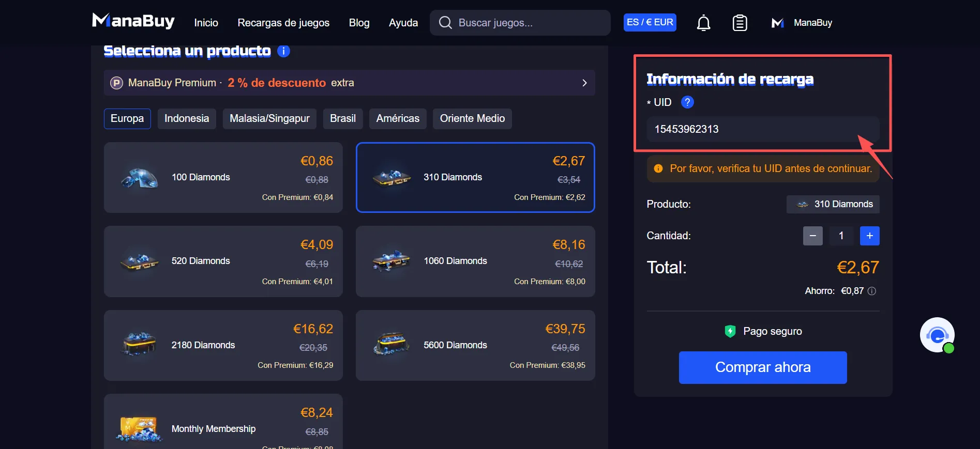Select the Indonesia region tab
The width and height of the screenshot is (980, 449).
pyautogui.click(x=187, y=118)
